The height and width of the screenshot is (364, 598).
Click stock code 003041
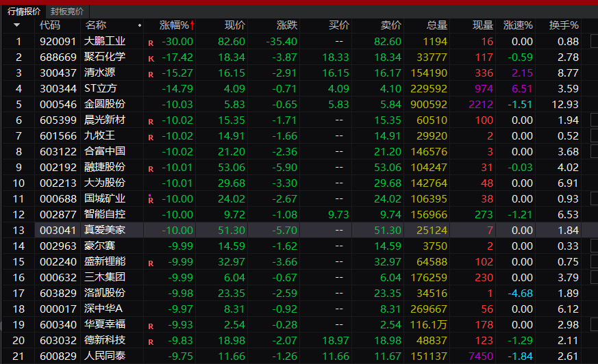tap(58, 231)
